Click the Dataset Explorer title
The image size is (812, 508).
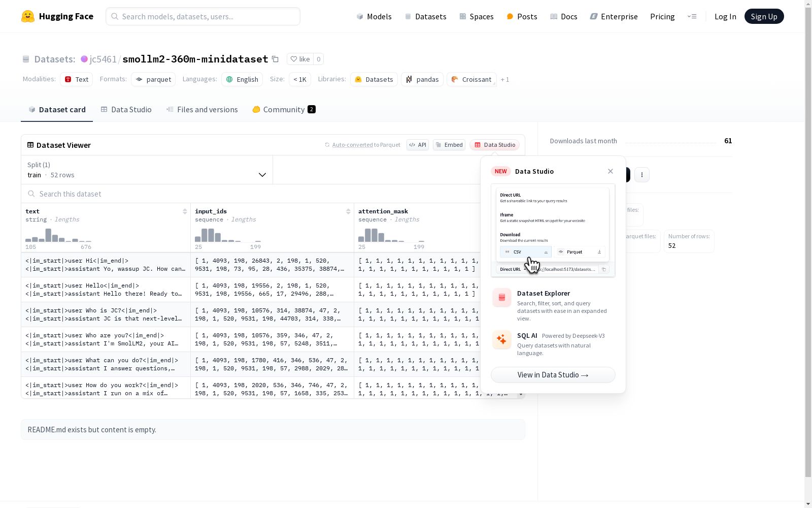point(544,293)
